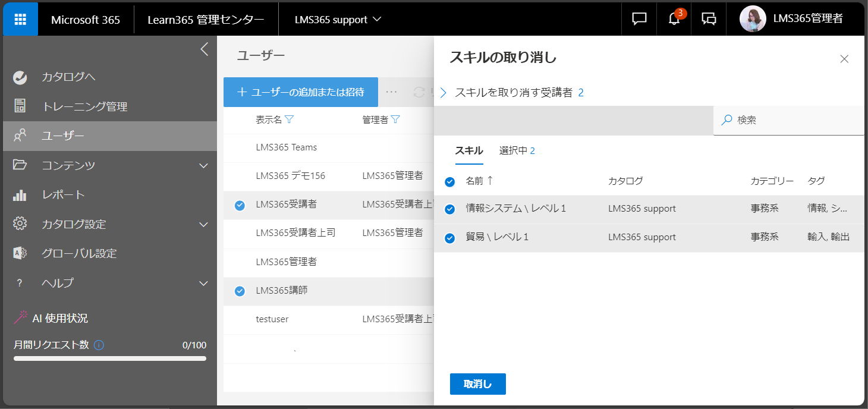Click the search magnifier icon in panel

tap(727, 120)
